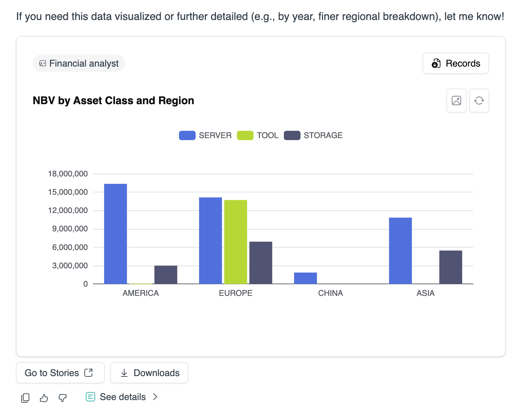
Task: Click the America SERVER bar
Action: [x=115, y=234]
